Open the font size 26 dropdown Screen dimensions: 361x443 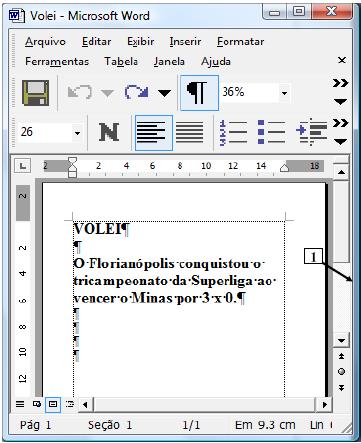(x=77, y=133)
